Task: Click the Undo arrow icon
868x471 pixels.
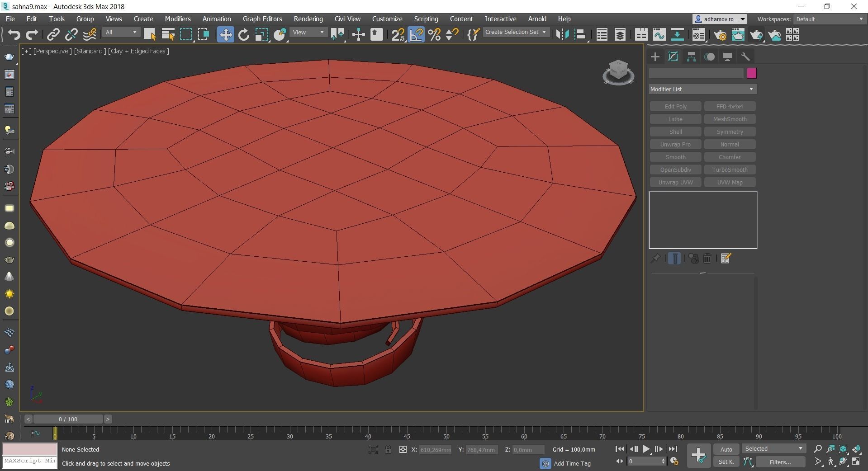Action: point(14,35)
